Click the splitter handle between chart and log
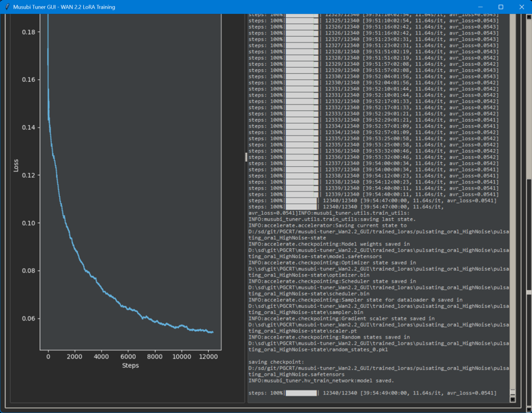Viewport: 532px width, 413px height. click(x=246, y=157)
